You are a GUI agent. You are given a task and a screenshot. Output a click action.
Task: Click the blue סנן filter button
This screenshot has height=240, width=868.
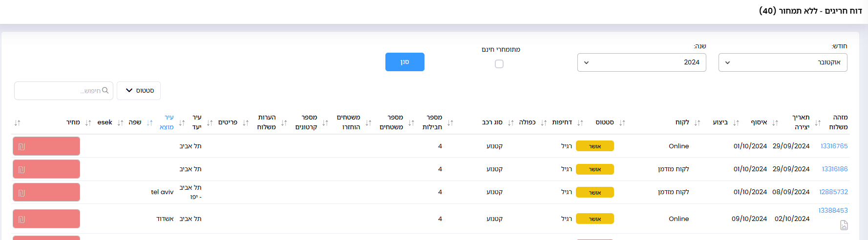405,62
